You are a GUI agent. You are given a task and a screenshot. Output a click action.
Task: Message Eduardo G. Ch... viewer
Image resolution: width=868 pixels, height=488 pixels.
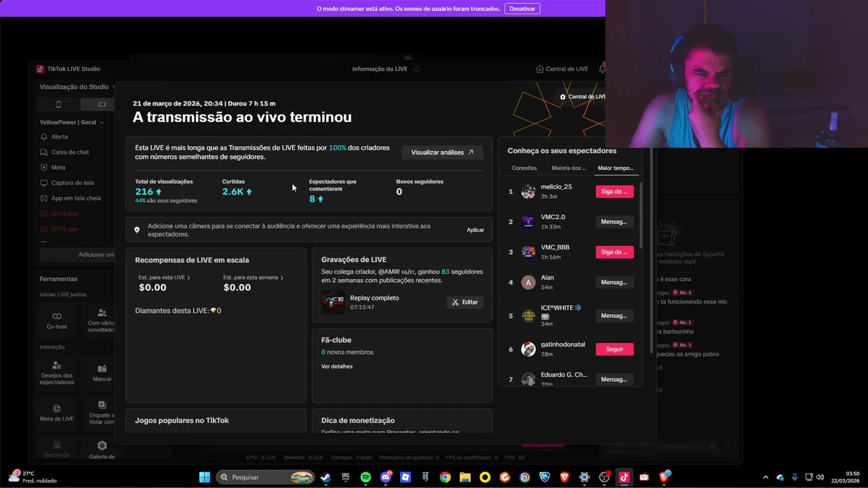click(x=614, y=380)
